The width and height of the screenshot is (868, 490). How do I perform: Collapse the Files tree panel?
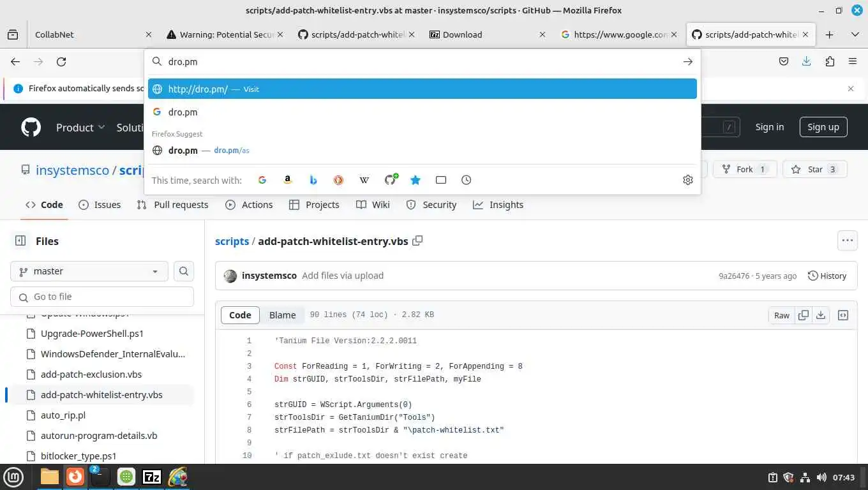[20, 241]
